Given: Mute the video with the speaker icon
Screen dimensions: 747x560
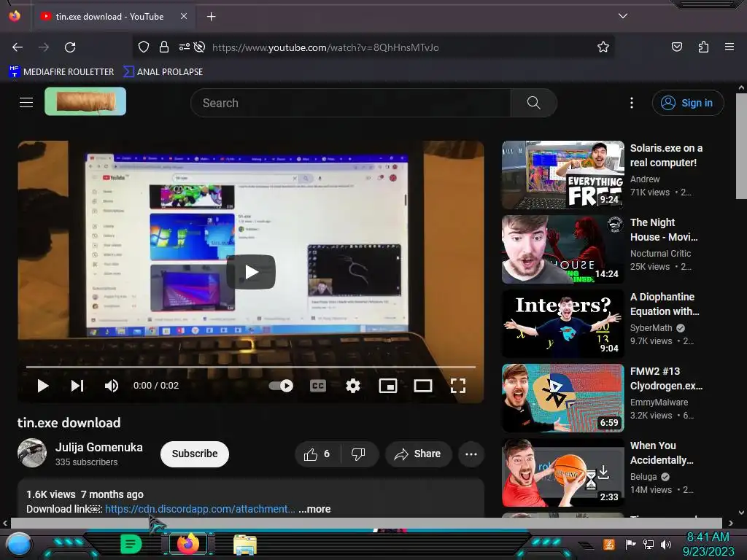Looking at the screenshot, I should [112, 386].
